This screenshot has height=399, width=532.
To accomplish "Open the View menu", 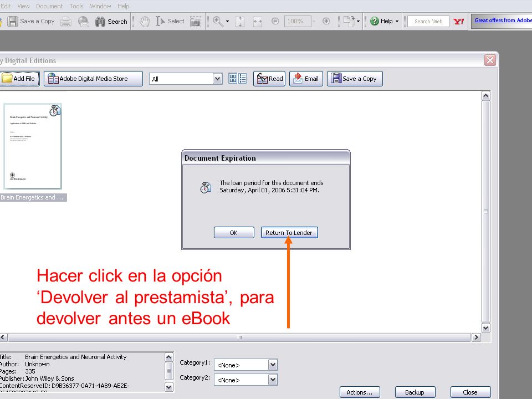I will pyautogui.click(x=23, y=6).
